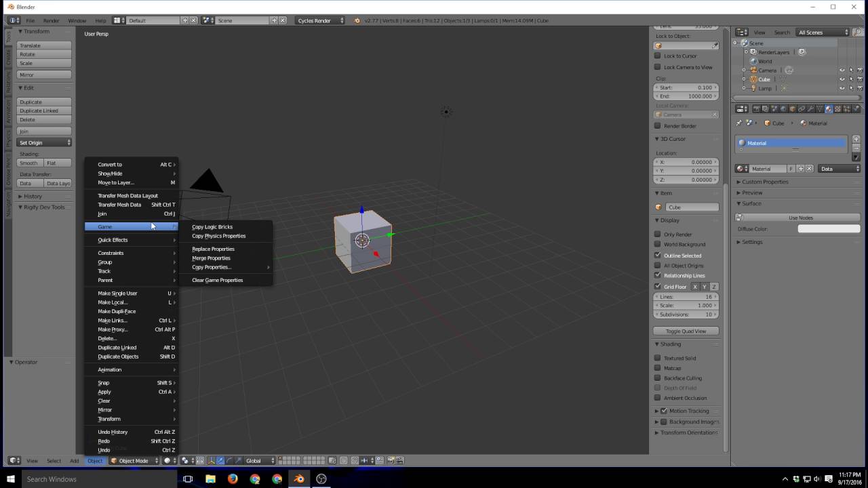The image size is (868, 488).
Task: Click the Lamp object icon in outliner
Action: [x=753, y=88]
